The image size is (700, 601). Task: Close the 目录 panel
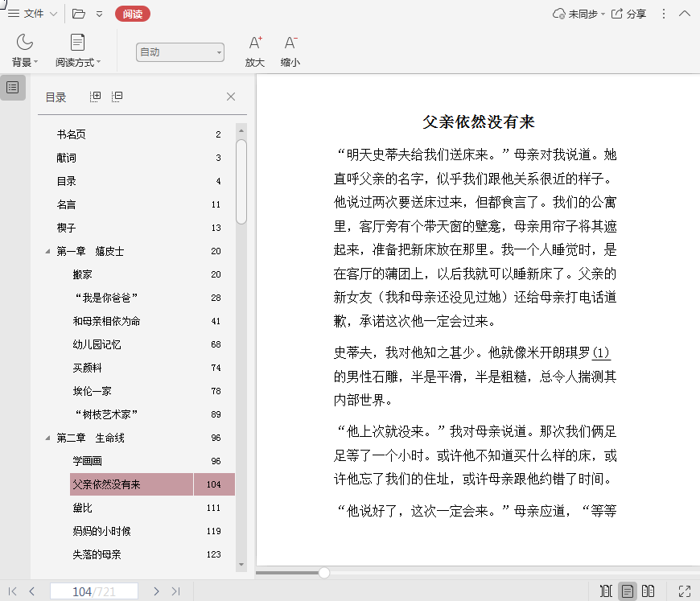click(x=231, y=97)
